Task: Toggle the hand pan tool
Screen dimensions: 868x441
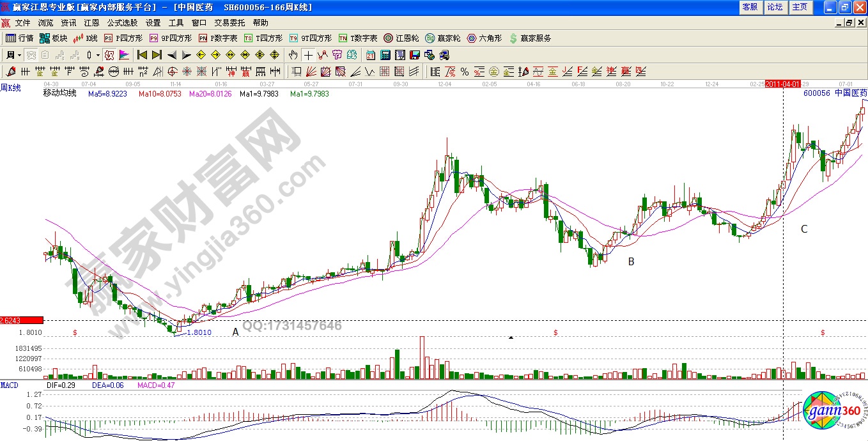Action: [x=294, y=55]
